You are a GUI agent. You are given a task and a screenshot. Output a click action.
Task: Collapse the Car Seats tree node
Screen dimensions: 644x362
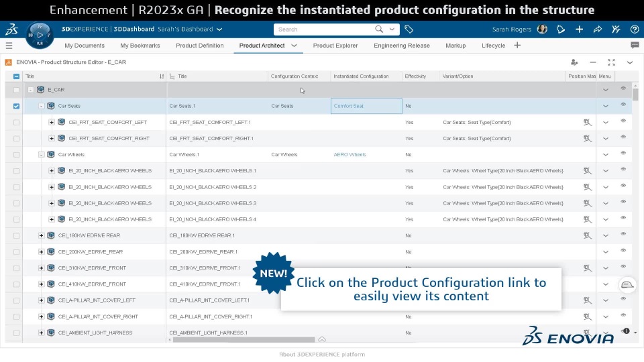coord(41,106)
